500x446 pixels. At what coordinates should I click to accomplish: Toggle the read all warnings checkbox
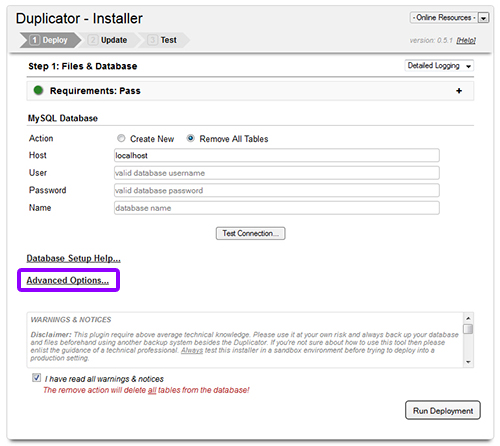(x=36, y=378)
